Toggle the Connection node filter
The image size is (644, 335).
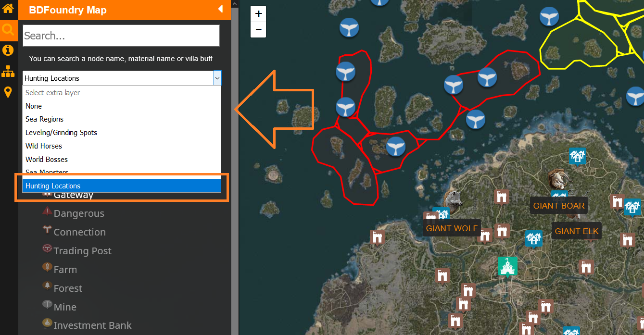(x=74, y=232)
